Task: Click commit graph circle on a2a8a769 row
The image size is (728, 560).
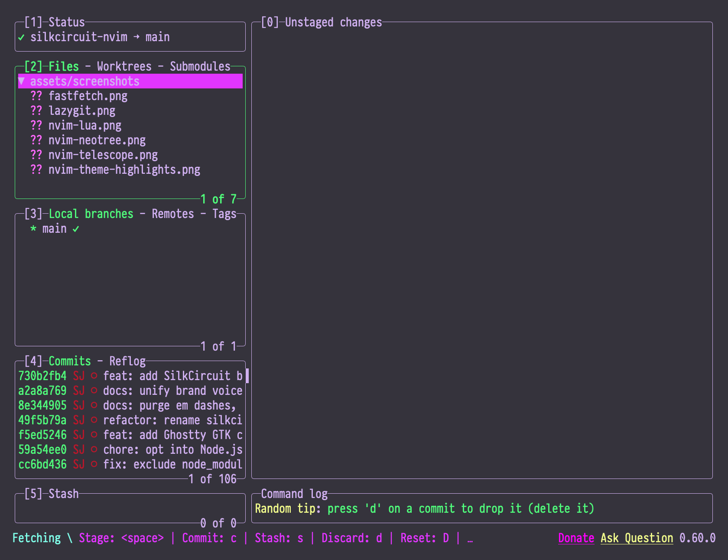Action: (x=94, y=391)
